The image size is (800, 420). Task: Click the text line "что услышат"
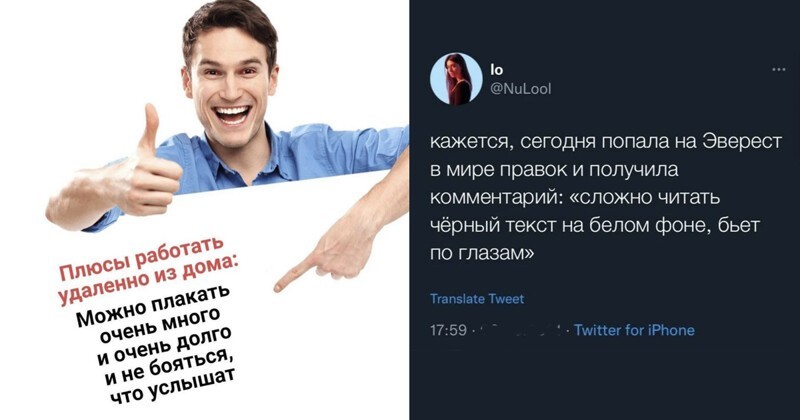pos(171,386)
